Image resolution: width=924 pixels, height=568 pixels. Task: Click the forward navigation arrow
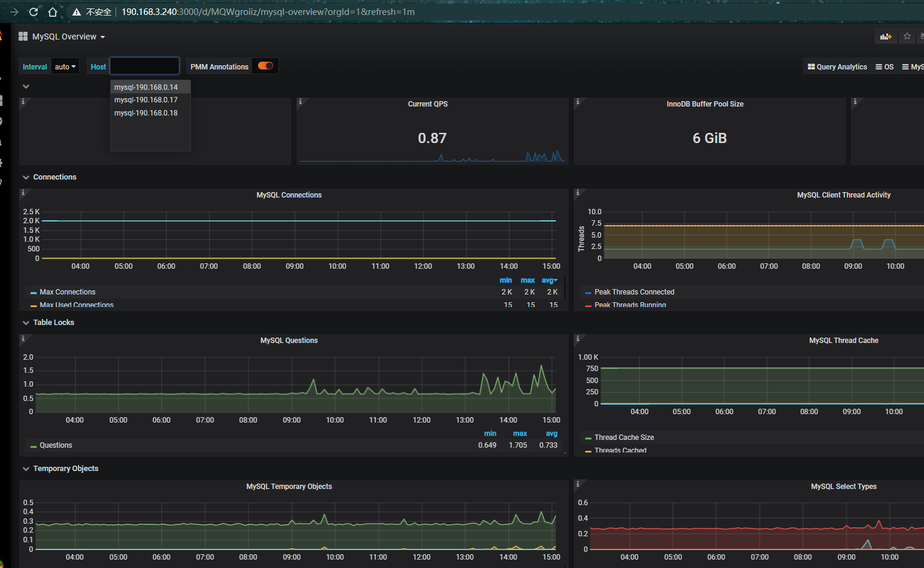coord(14,12)
